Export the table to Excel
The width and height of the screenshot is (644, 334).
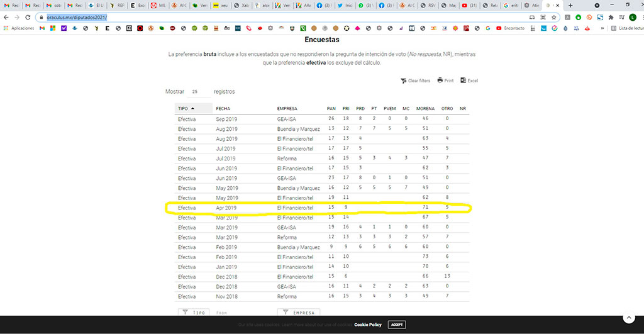tap(469, 81)
